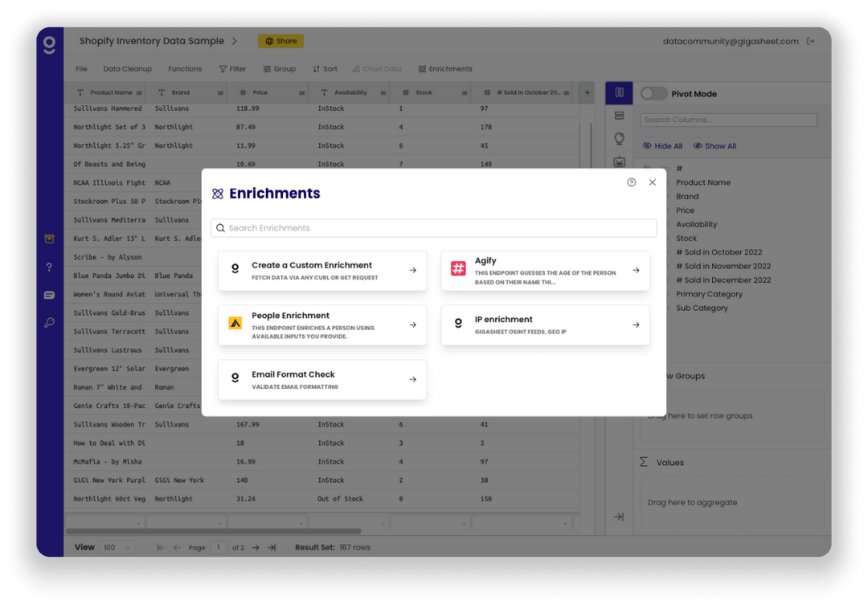Click GiGi New York brand cell
Viewport: 868px width, 613px height.
click(179, 480)
